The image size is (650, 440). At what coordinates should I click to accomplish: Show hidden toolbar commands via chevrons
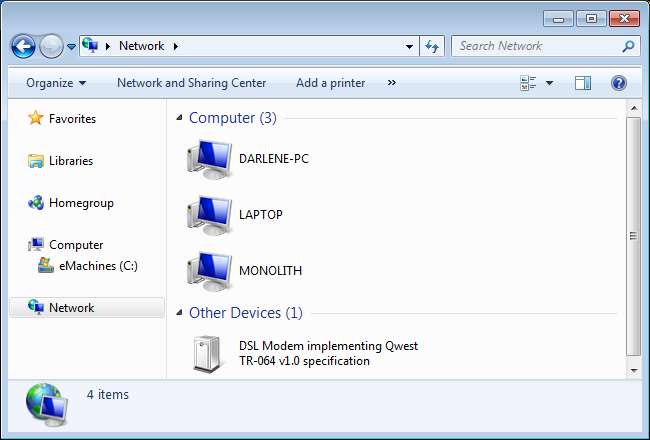[391, 83]
